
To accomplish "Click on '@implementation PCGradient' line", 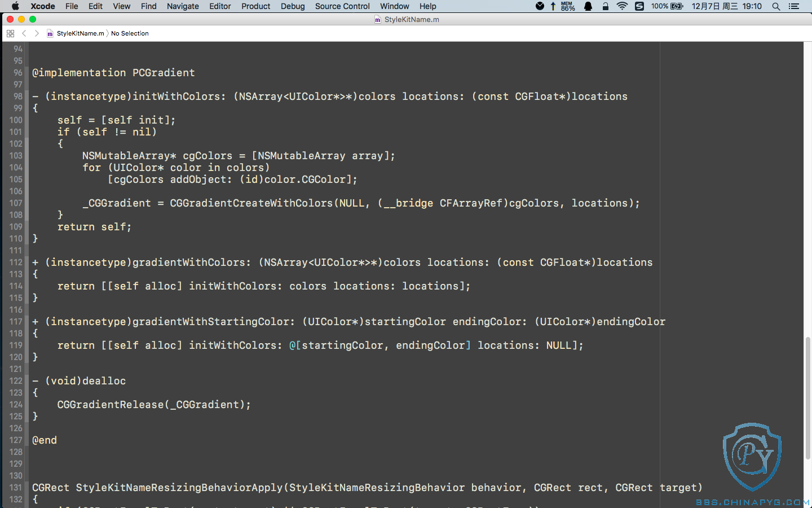I will [x=113, y=73].
